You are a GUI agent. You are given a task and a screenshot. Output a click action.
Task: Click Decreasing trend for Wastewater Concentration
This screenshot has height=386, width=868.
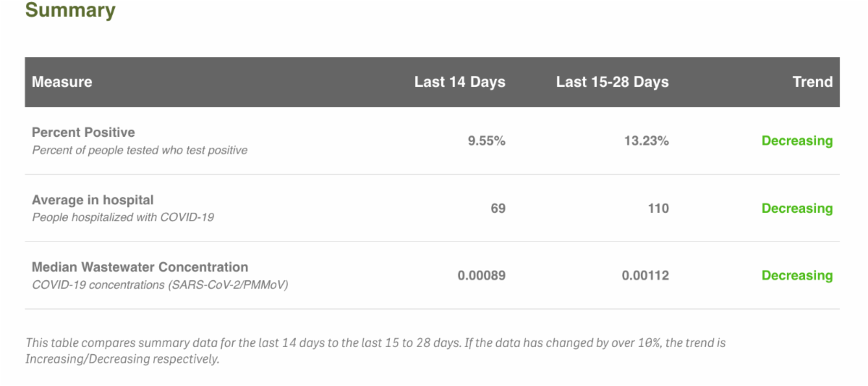pos(796,276)
